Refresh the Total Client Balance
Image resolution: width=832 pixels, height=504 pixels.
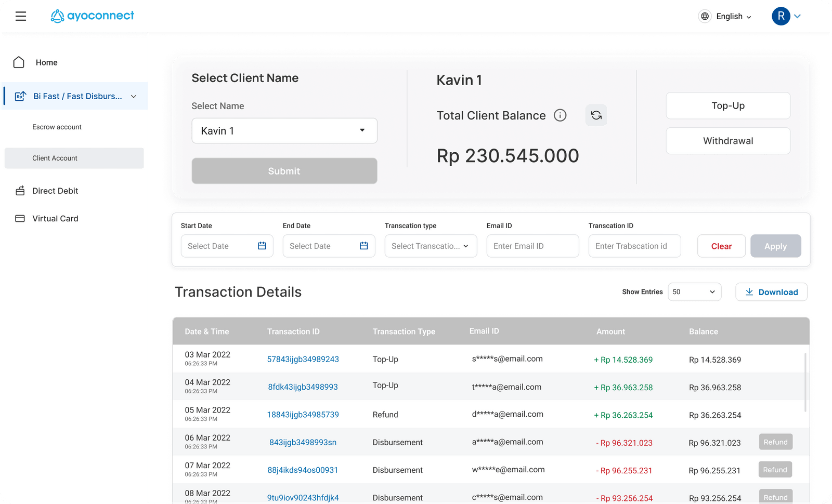point(596,115)
